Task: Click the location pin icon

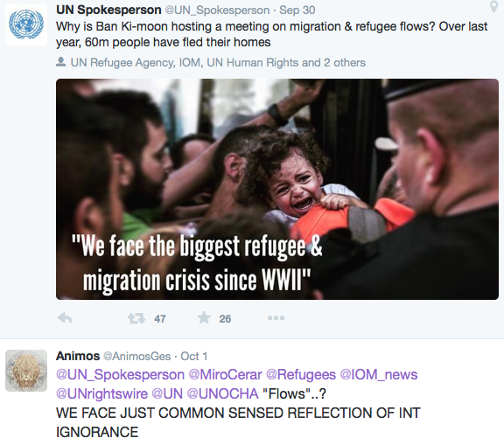Action: [493, 6]
